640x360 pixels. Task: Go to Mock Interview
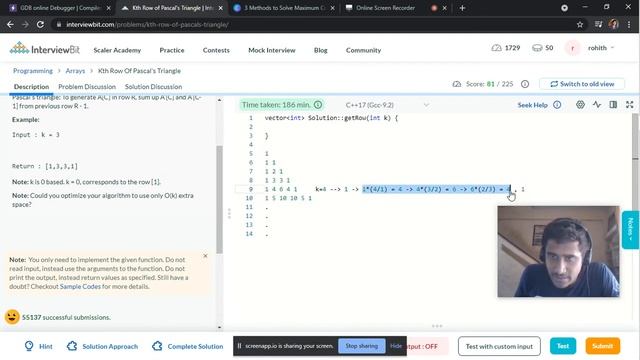tap(272, 50)
